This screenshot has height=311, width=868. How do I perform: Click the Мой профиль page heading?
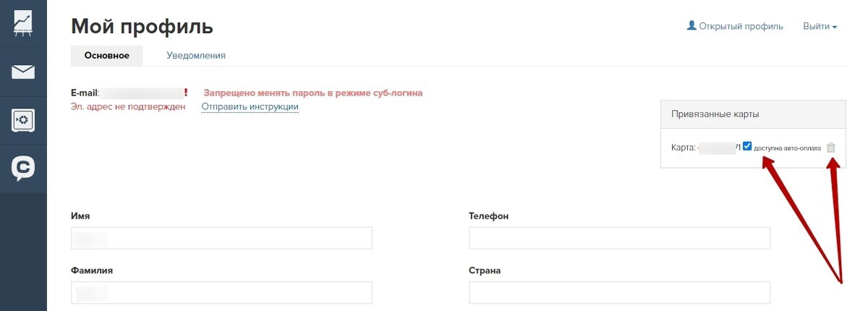pos(142,27)
